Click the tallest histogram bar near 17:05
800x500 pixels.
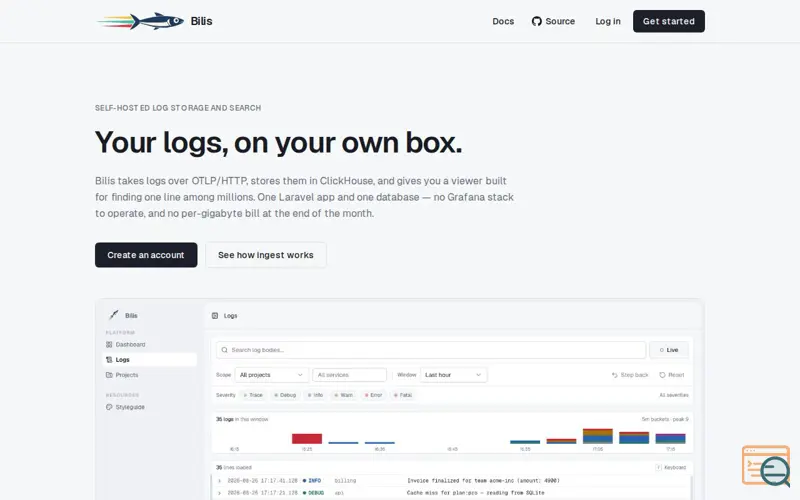(597, 436)
